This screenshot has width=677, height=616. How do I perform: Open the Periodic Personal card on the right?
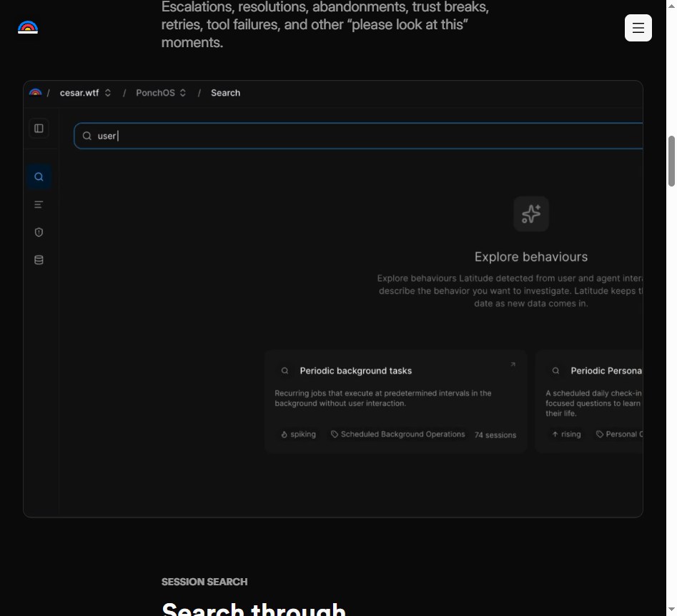pos(589,401)
